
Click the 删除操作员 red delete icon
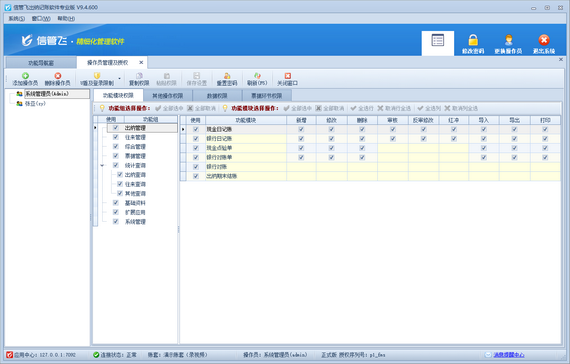[57, 76]
